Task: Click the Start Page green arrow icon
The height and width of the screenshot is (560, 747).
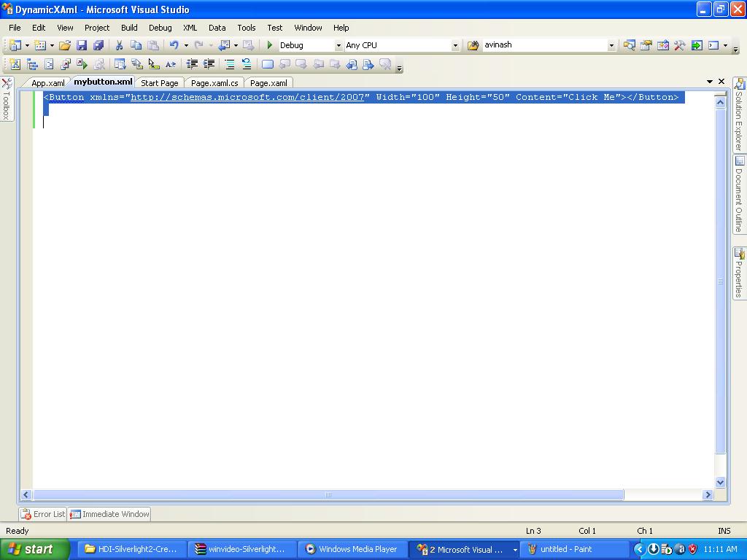Action: pos(697,45)
